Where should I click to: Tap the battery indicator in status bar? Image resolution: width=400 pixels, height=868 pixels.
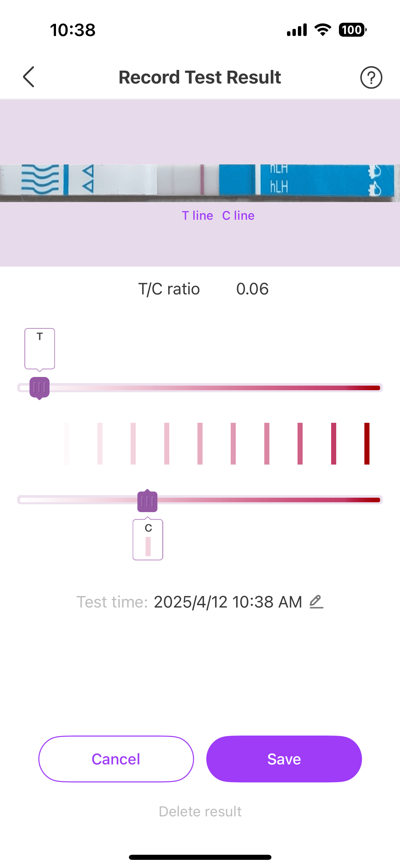[353, 30]
